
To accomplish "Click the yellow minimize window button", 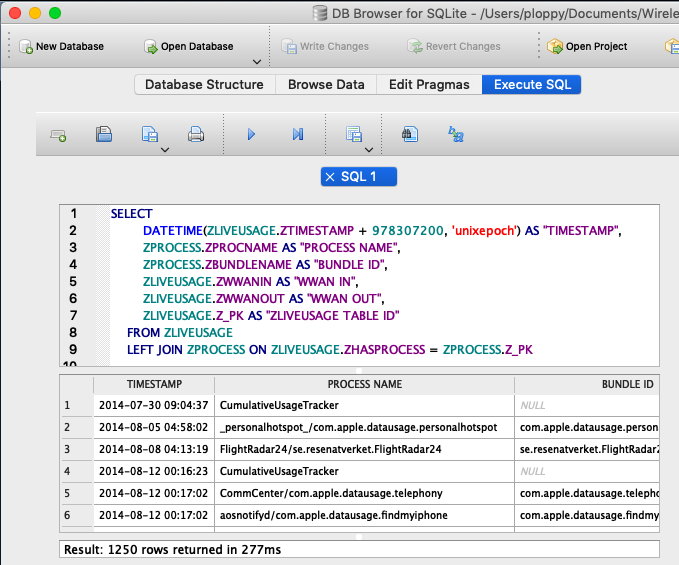I will coord(35,13).
